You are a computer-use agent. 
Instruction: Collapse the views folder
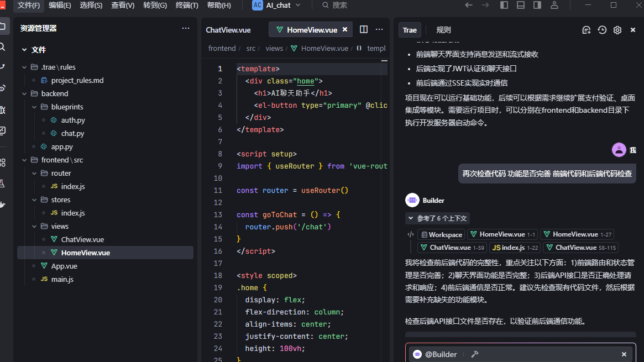pyautogui.click(x=34, y=226)
